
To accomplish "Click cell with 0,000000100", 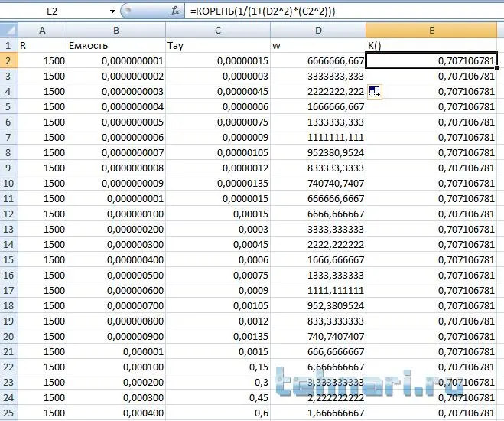I will [116, 214].
